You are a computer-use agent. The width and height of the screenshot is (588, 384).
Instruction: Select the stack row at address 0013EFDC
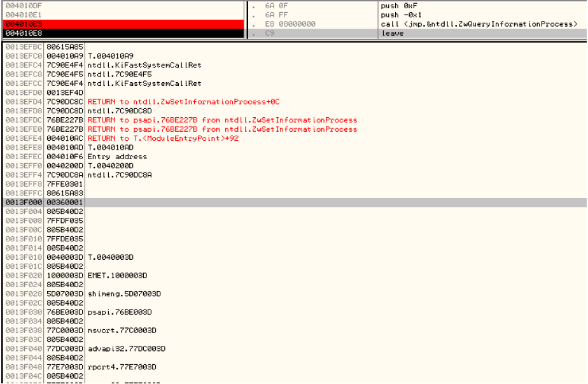coord(24,120)
